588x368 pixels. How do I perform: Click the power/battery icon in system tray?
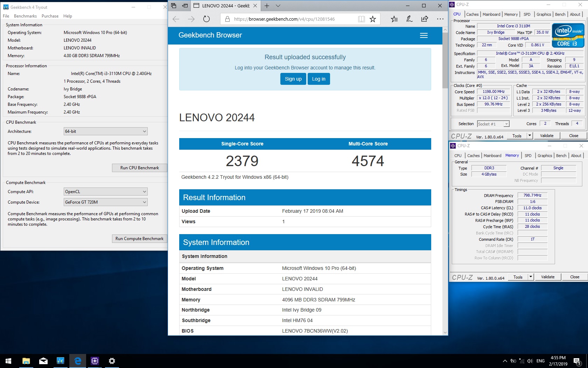(x=513, y=361)
